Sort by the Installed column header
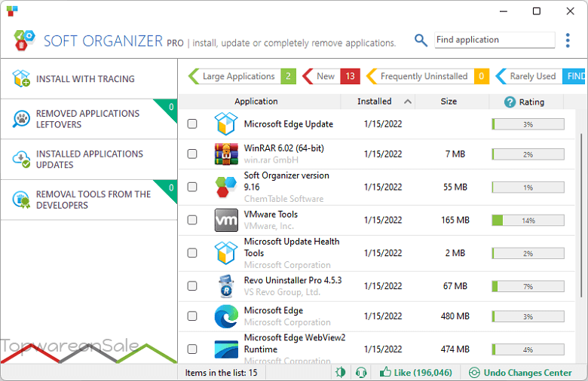Image resolution: width=588 pixels, height=381 pixels. 378,102
